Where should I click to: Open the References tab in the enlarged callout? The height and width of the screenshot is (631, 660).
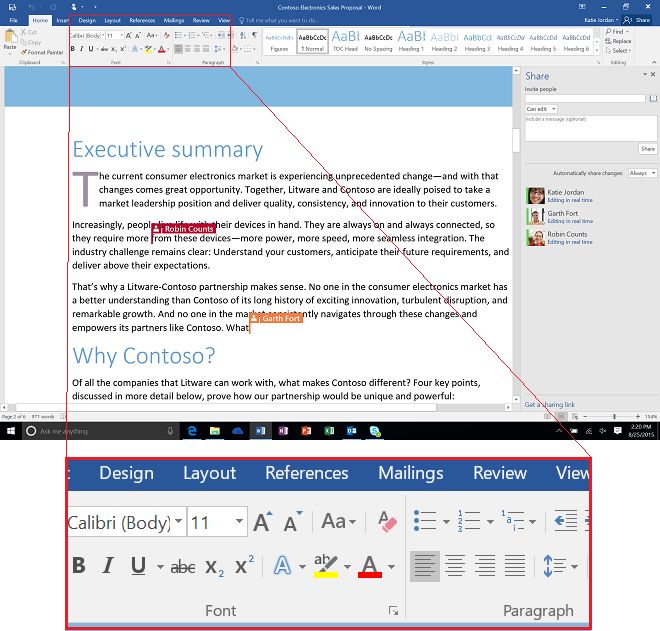click(x=306, y=473)
